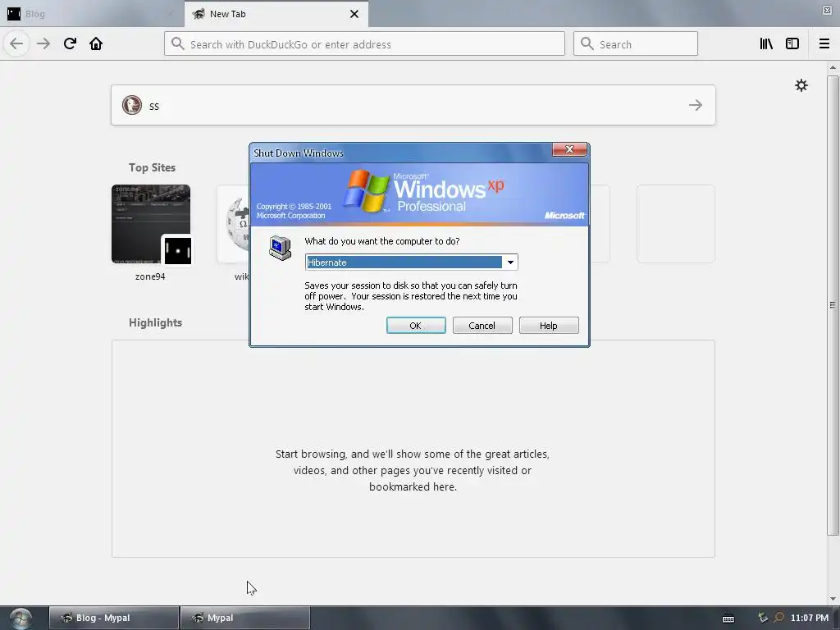Click the DuckDuckGo logo in search box

(132, 105)
